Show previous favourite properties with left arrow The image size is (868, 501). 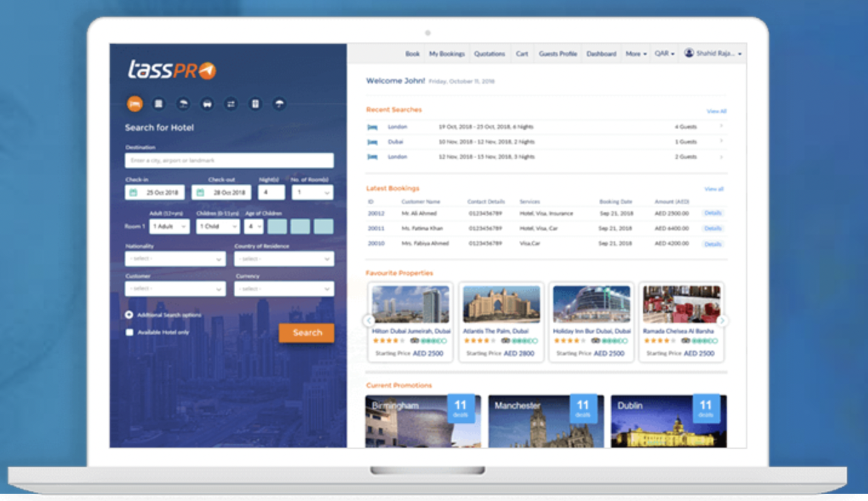point(369,320)
